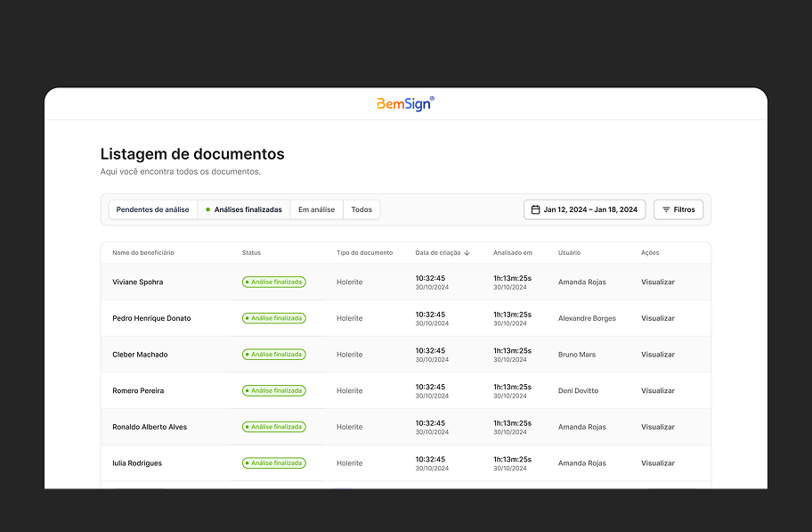The height and width of the screenshot is (532, 812).
Task: Select beneficiary name Iulia Rodrigues
Action: pos(137,463)
